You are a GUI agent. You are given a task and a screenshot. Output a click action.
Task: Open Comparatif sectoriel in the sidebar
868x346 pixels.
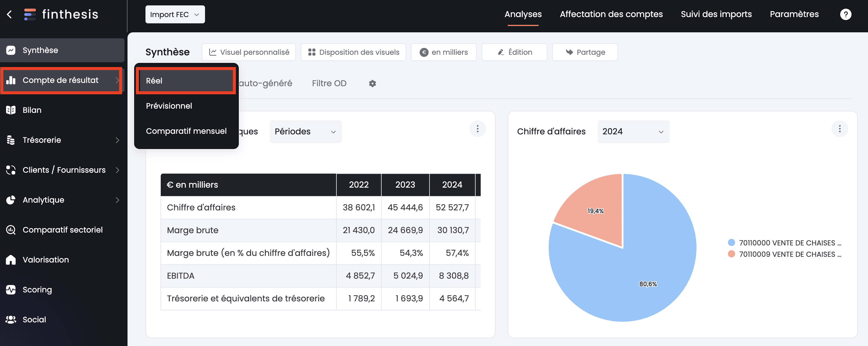tap(62, 230)
